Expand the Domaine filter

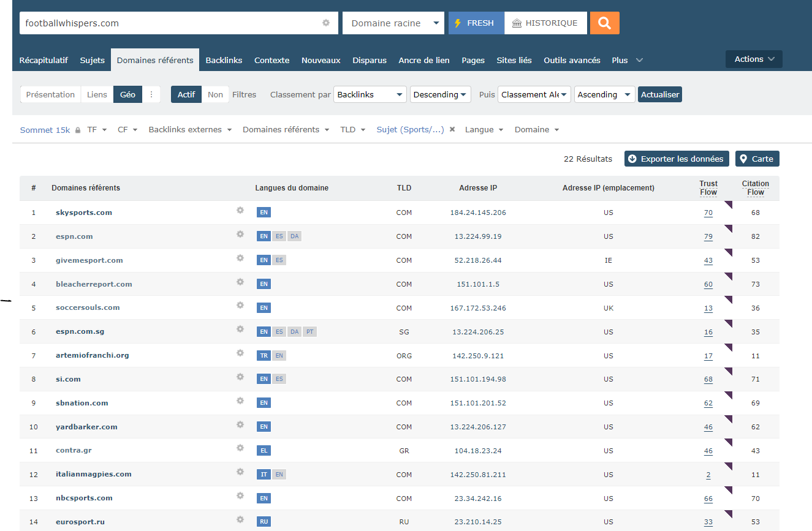tap(537, 130)
